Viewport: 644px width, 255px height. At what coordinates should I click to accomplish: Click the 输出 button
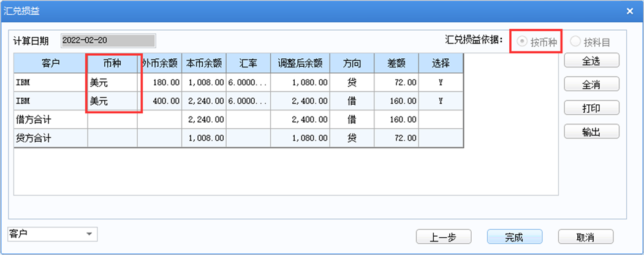pos(591,131)
